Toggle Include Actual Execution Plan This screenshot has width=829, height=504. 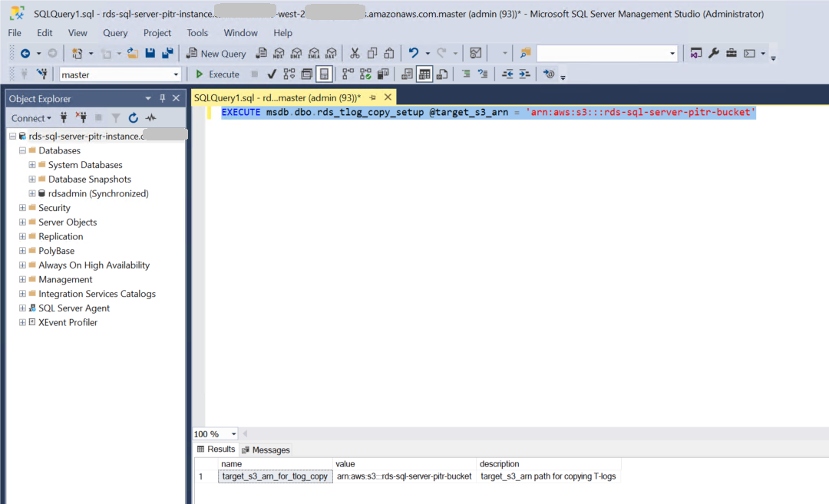(346, 74)
